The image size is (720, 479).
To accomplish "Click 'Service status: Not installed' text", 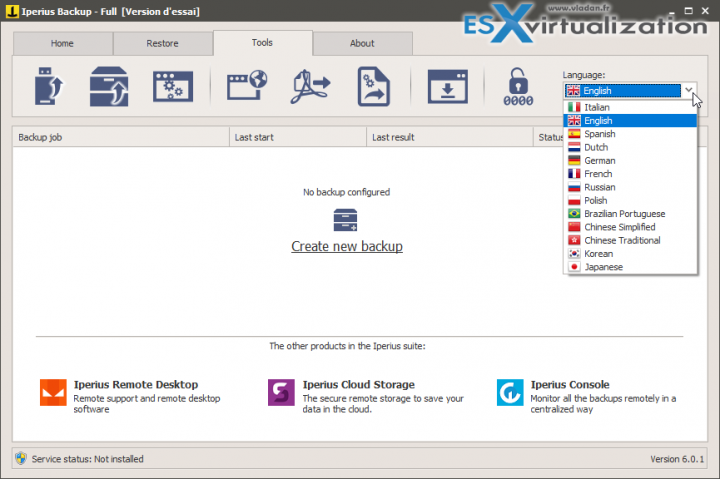I will tap(87, 459).
